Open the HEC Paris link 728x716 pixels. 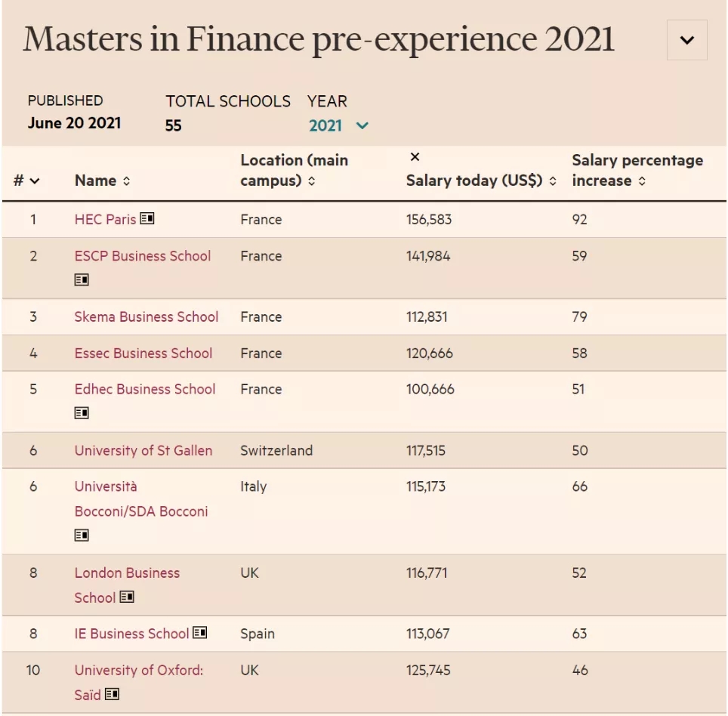(x=106, y=219)
